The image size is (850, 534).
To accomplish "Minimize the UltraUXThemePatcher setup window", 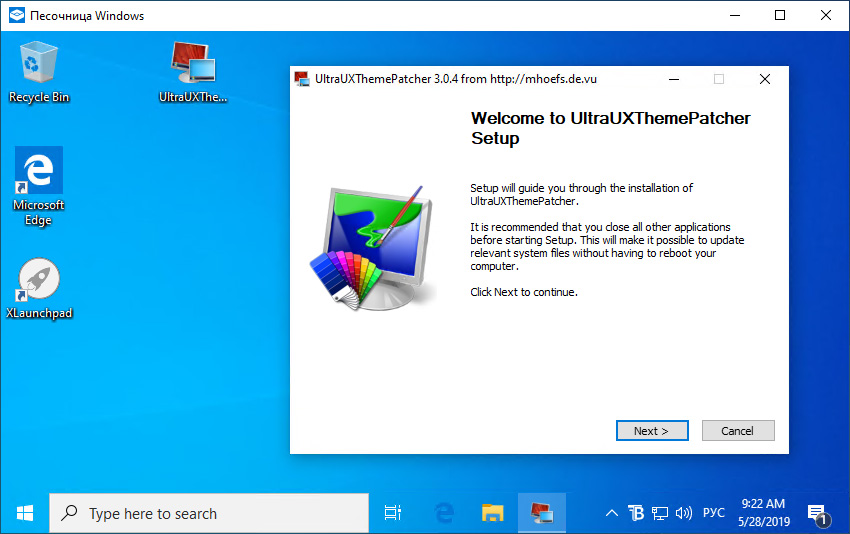I will click(674, 79).
